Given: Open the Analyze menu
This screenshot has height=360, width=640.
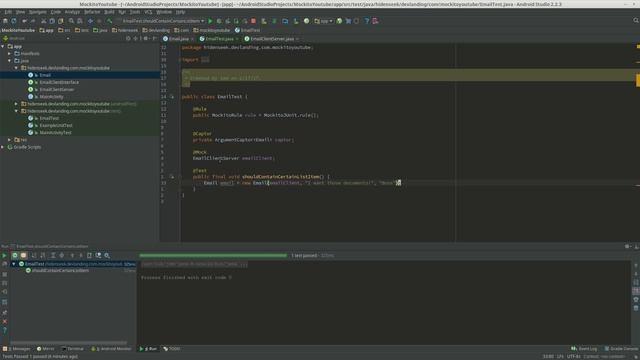Looking at the screenshot, I should pos(72,12).
